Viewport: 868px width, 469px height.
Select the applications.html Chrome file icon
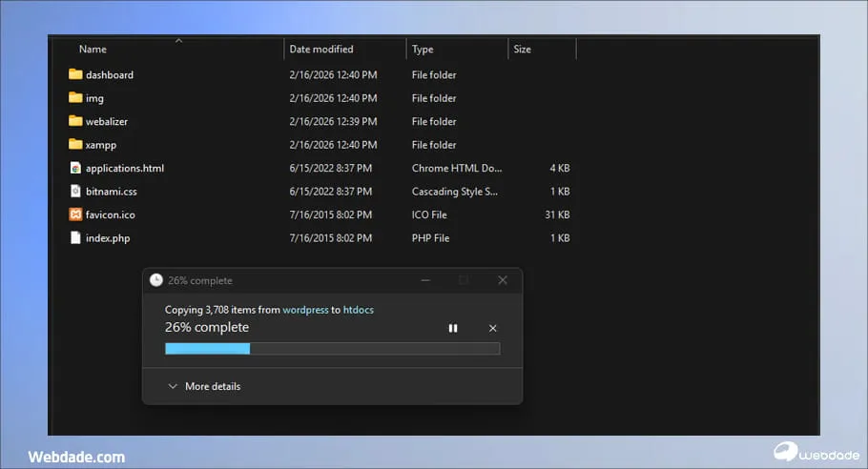click(75, 168)
